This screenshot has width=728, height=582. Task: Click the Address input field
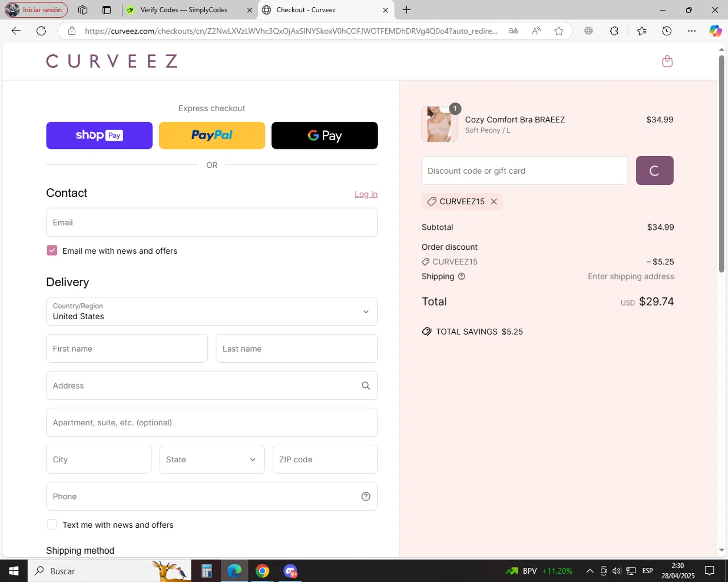click(x=212, y=386)
